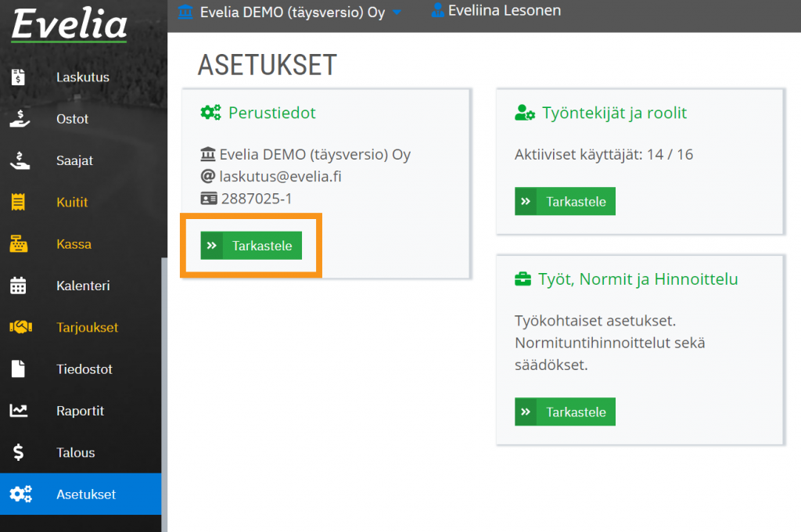The image size is (801, 532).
Task: Open the Työntekijät ja roolit heading
Action: (x=614, y=113)
